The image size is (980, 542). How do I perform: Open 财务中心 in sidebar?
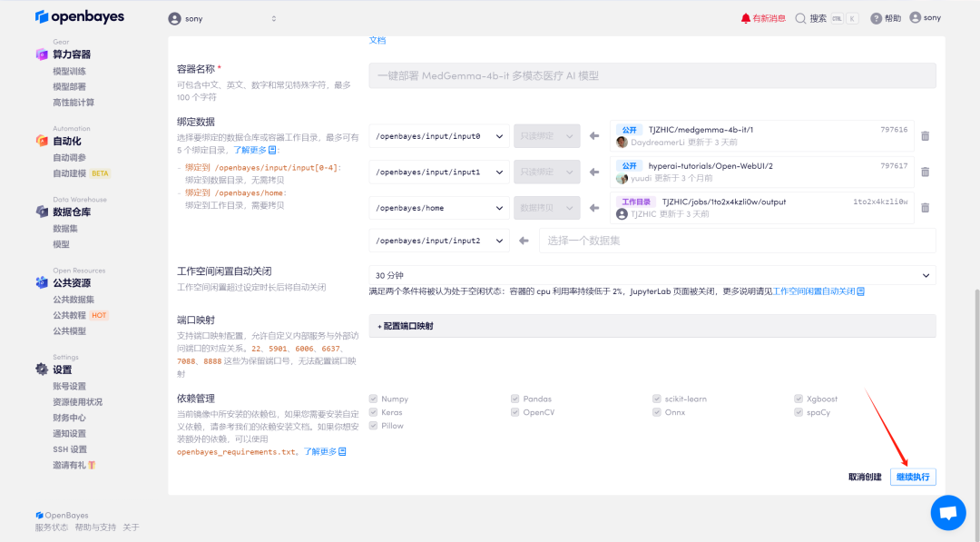click(69, 418)
